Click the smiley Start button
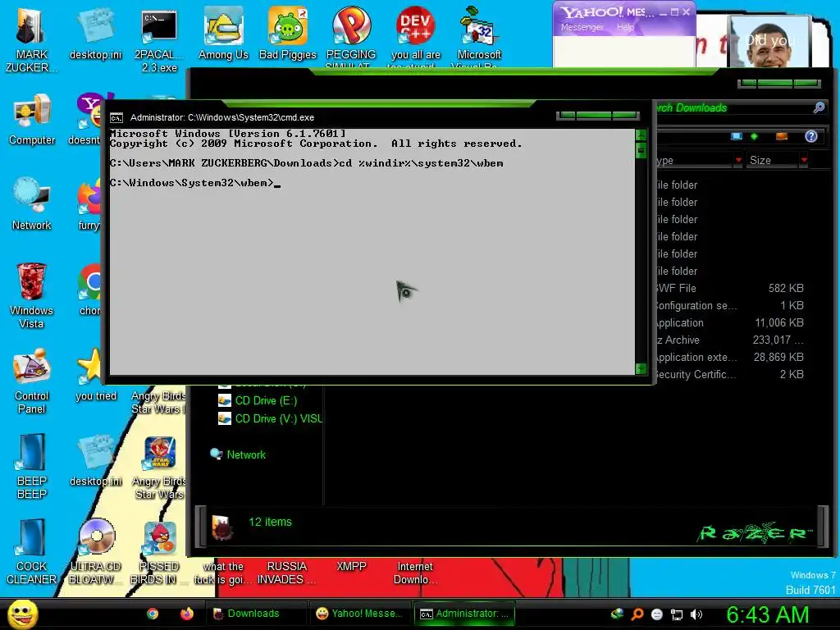 click(x=22, y=614)
